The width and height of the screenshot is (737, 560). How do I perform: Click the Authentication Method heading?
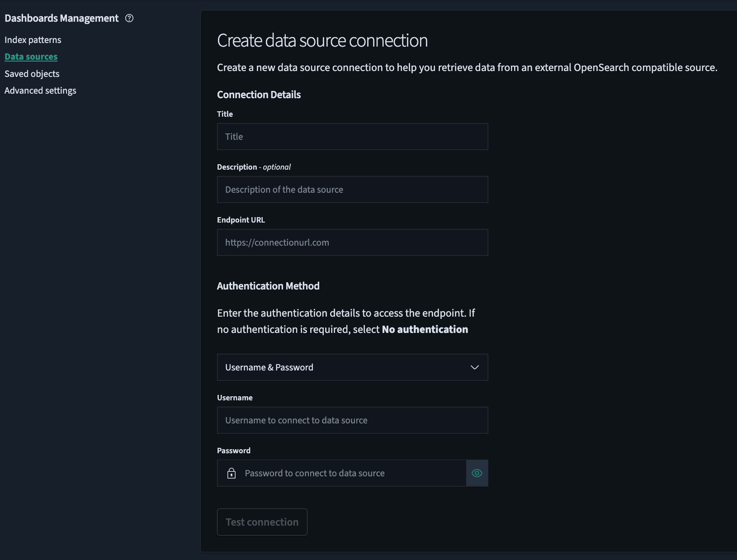pyautogui.click(x=268, y=286)
